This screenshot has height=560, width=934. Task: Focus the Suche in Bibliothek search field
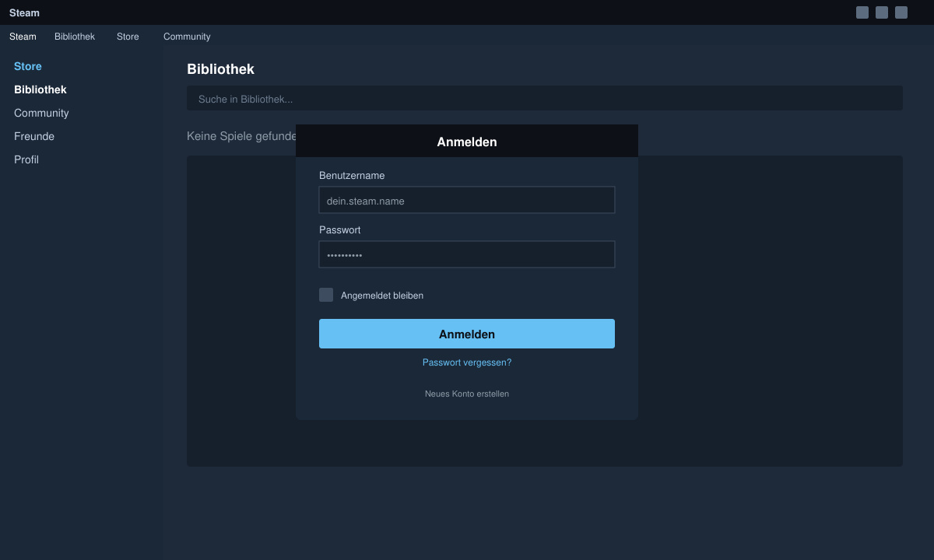point(545,98)
